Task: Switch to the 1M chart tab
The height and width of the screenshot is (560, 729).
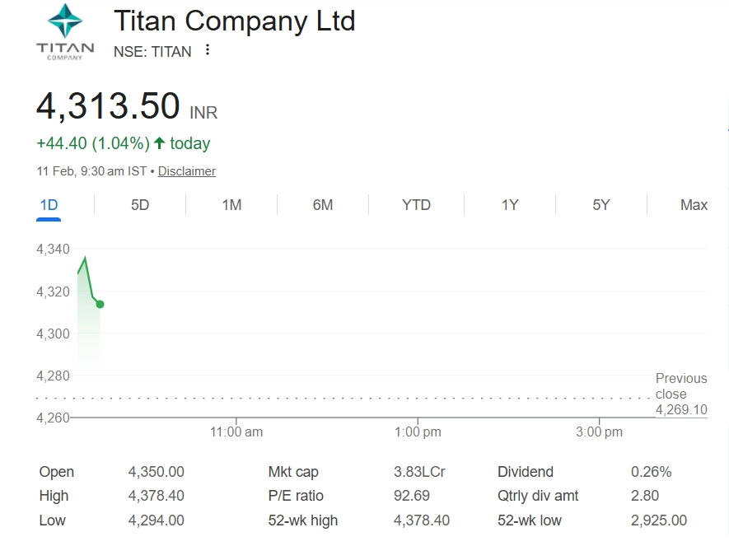Action: tap(231, 205)
